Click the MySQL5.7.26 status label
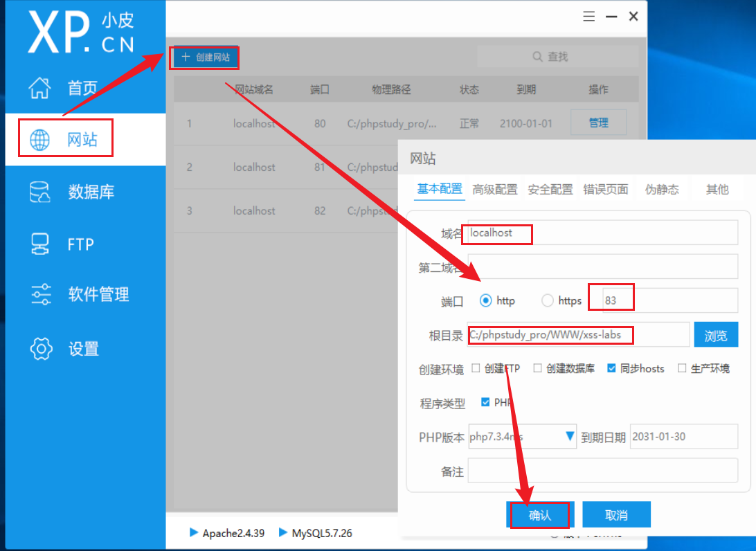 (x=322, y=533)
